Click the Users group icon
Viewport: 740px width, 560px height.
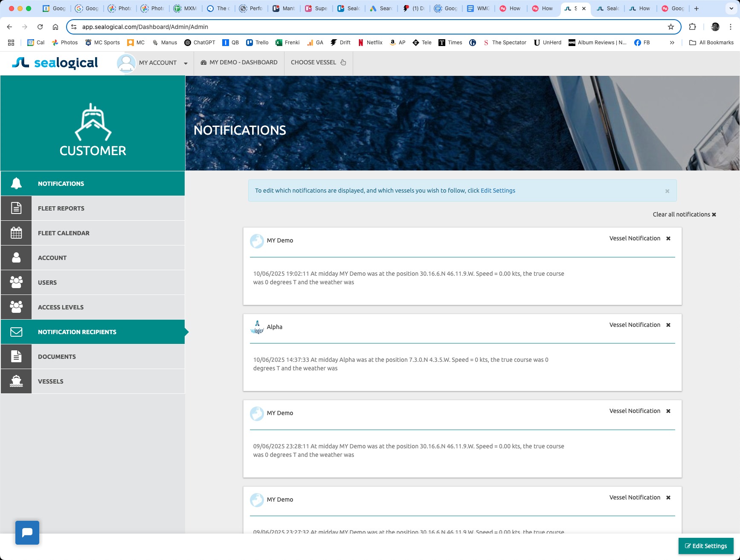point(16,283)
